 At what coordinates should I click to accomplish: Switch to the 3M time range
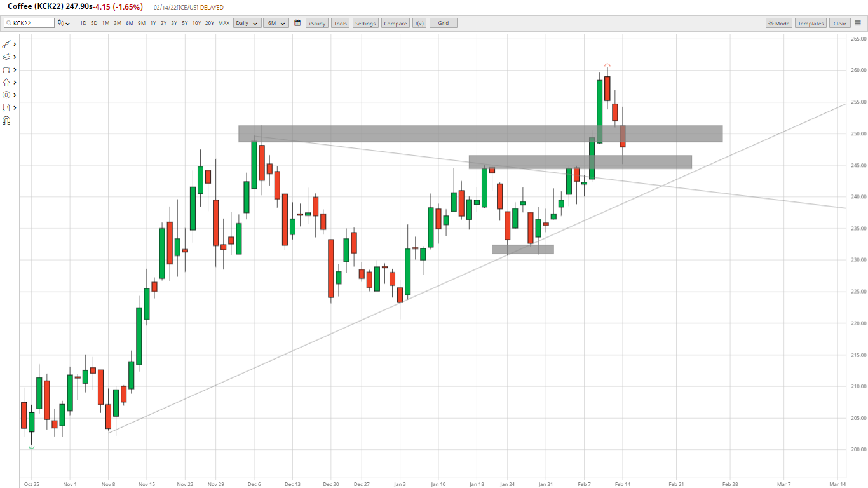(x=118, y=23)
